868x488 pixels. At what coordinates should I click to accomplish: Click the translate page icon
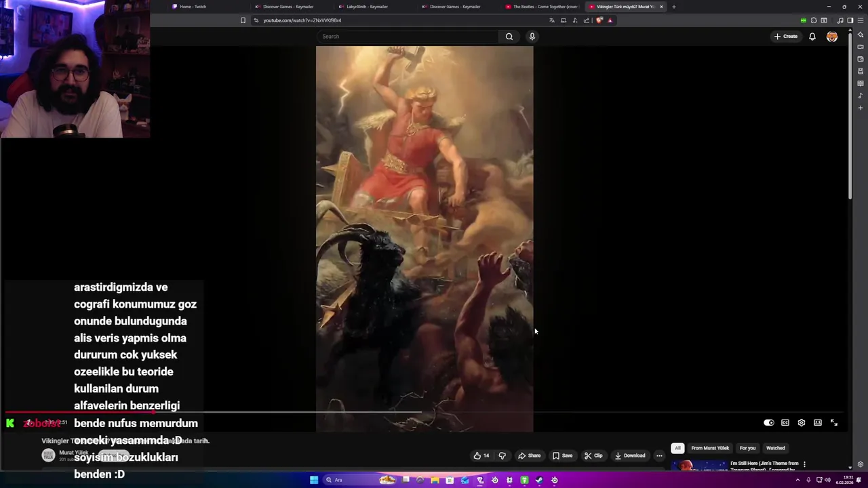point(552,20)
